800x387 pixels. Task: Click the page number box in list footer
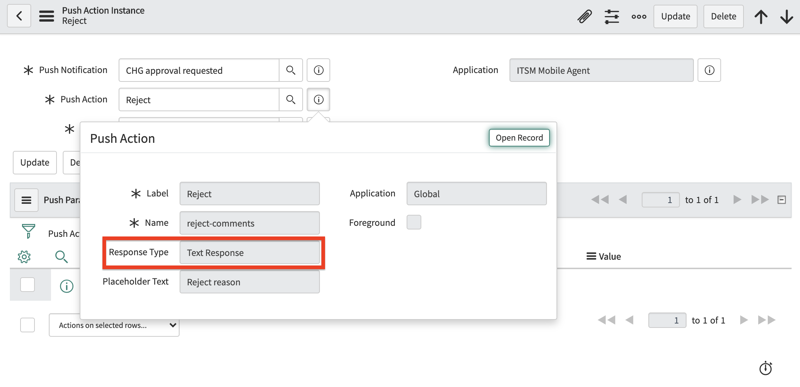[x=667, y=320]
